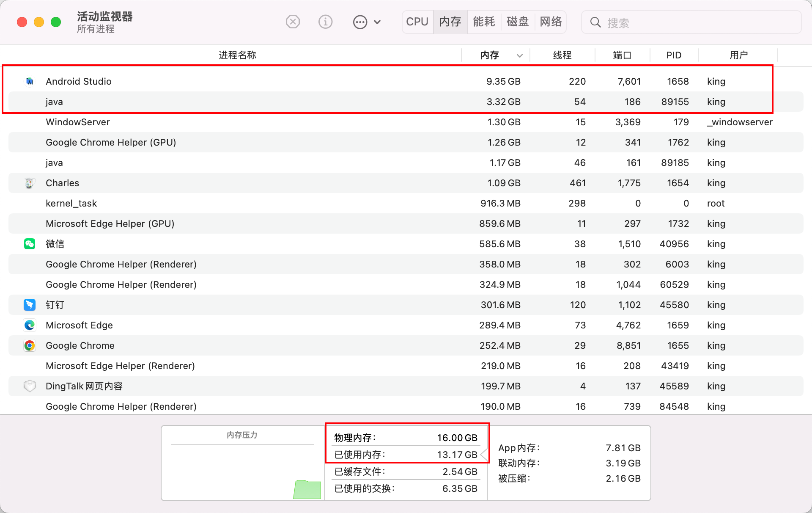The image size is (812, 513).
Task: Sort by 内存 column header
Action: pyautogui.click(x=489, y=55)
